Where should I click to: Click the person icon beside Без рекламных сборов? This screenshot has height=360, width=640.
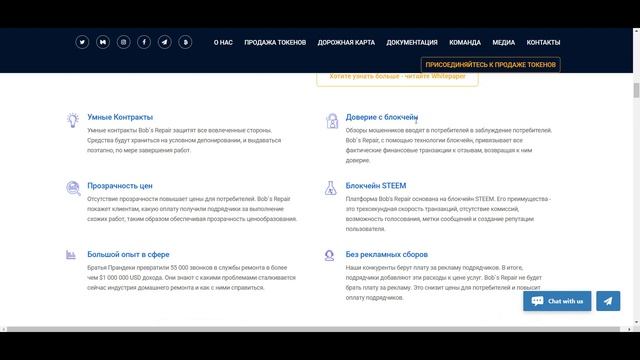coord(329,256)
